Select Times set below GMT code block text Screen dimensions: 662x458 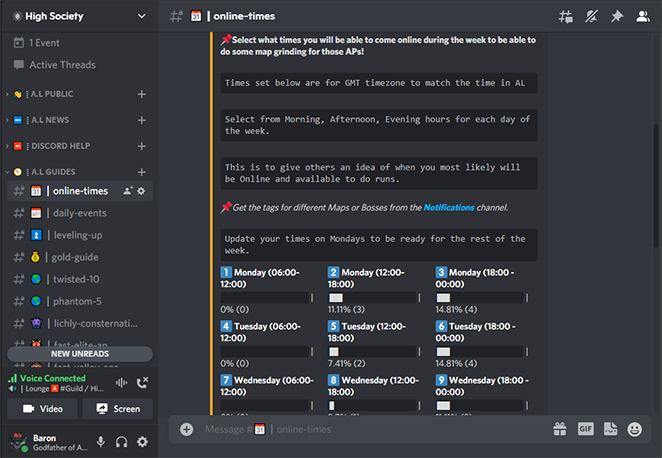point(375,83)
